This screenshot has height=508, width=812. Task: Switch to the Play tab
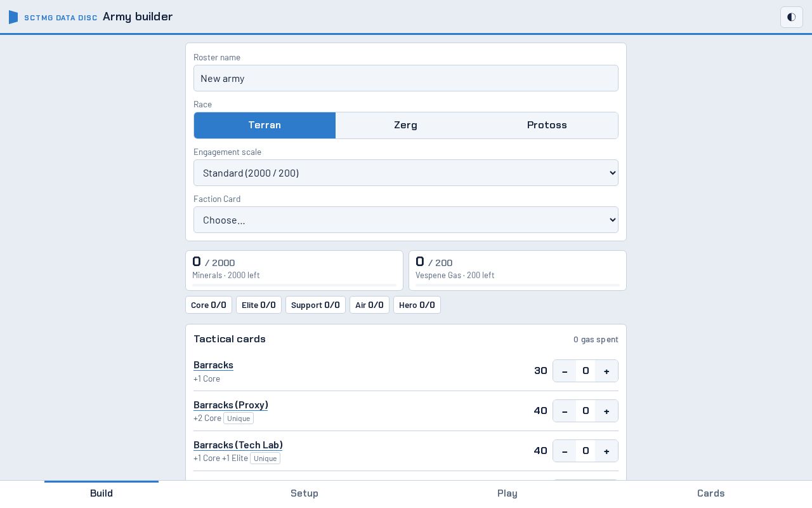coord(507,493)
